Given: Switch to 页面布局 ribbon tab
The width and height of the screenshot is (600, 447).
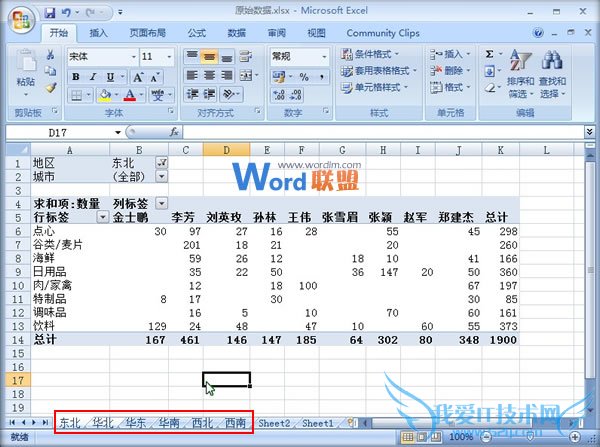Looking at the screenshot, I should click(147, 33).
